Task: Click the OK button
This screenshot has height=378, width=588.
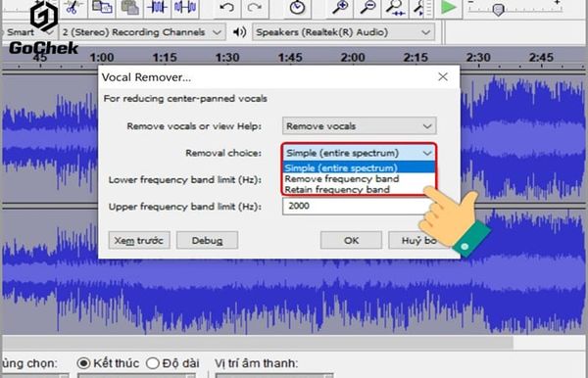Action: [x=351, y=240]
